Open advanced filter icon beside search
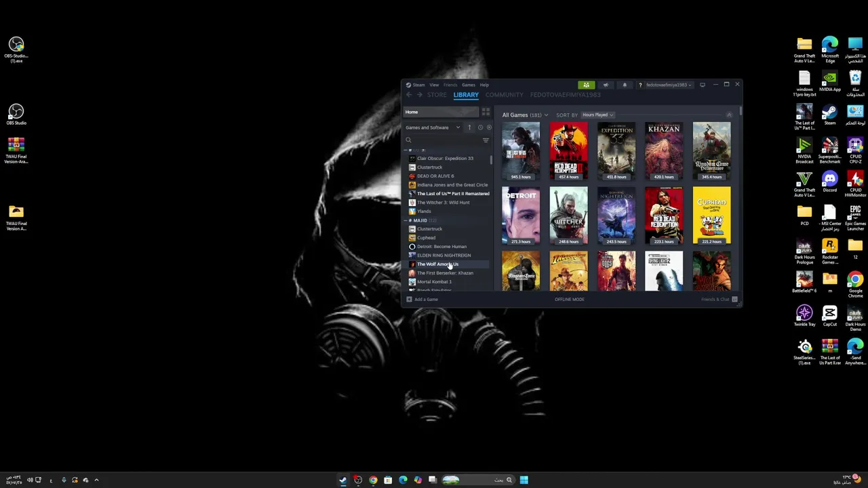This screenshot has height=488, width=868. click(x=486, y=140)
